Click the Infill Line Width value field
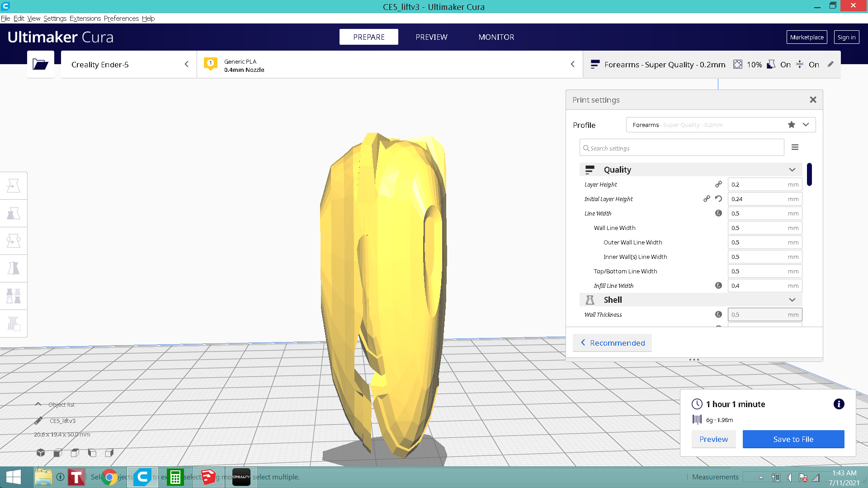Viewport: 868px width, 488px height. [764, 286]
